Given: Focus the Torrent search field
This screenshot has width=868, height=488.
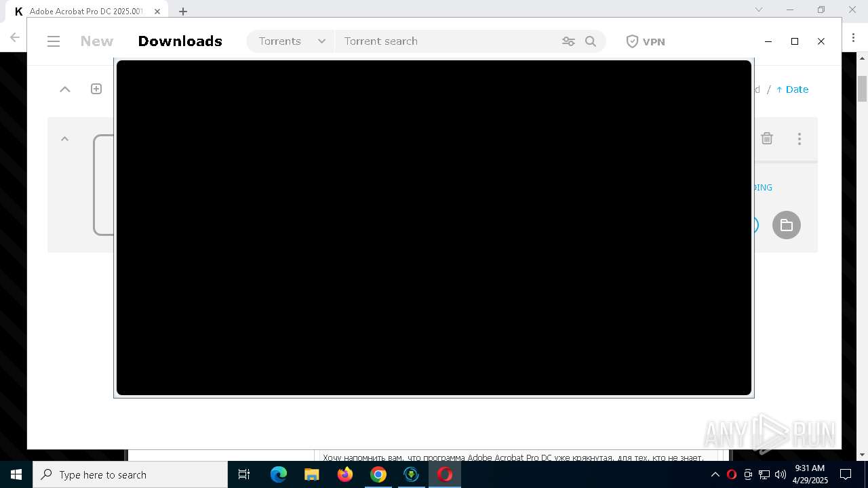Looking at the screenshot, I should pos(448,41).
